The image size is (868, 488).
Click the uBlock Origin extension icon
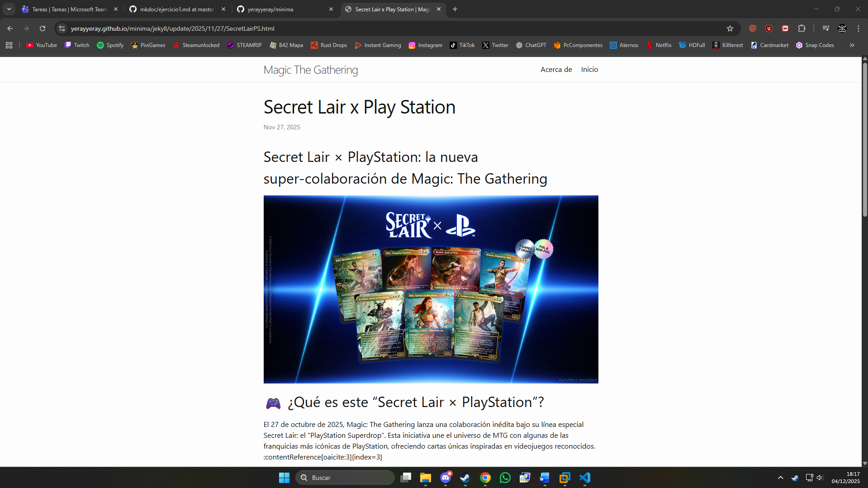(768, 28)
